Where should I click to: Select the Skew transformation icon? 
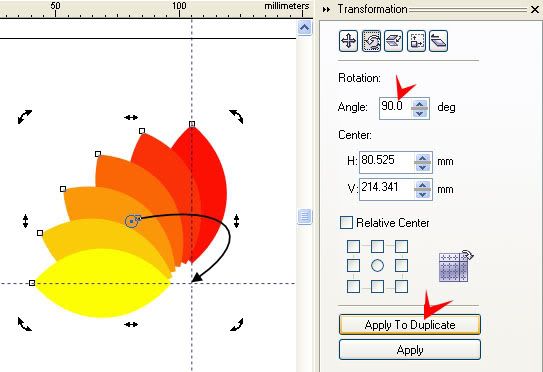(x=438, y=41)
